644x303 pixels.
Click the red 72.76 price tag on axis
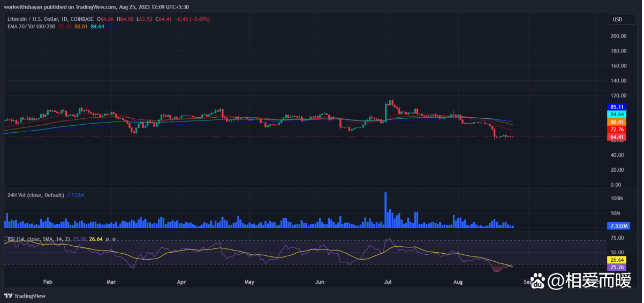(617, 130)
